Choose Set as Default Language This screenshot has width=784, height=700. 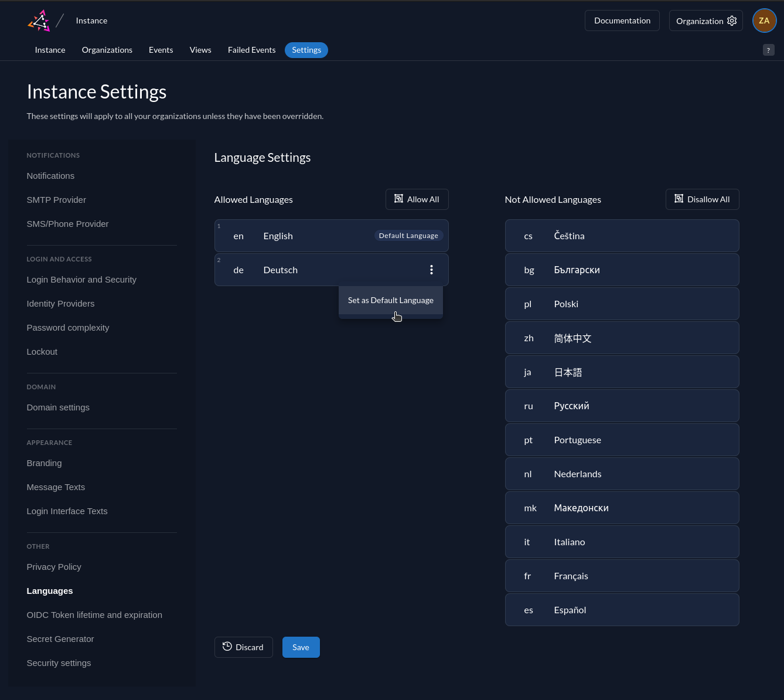[x=390, y=300]
